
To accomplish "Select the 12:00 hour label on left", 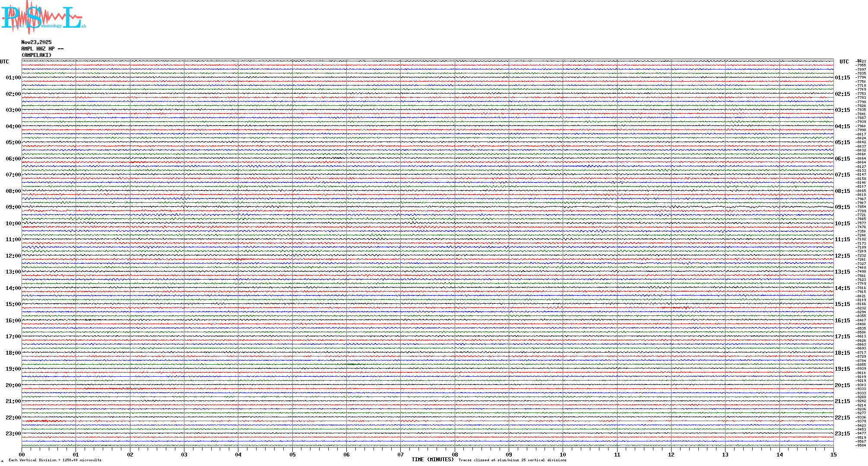I will (13, 256).
